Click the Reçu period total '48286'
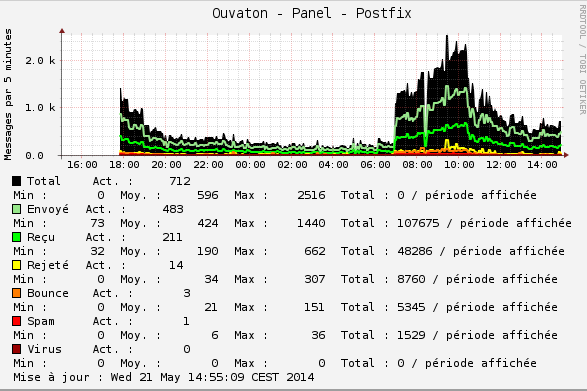The height and width of the screenshot is (391, 587). [415, 251]
